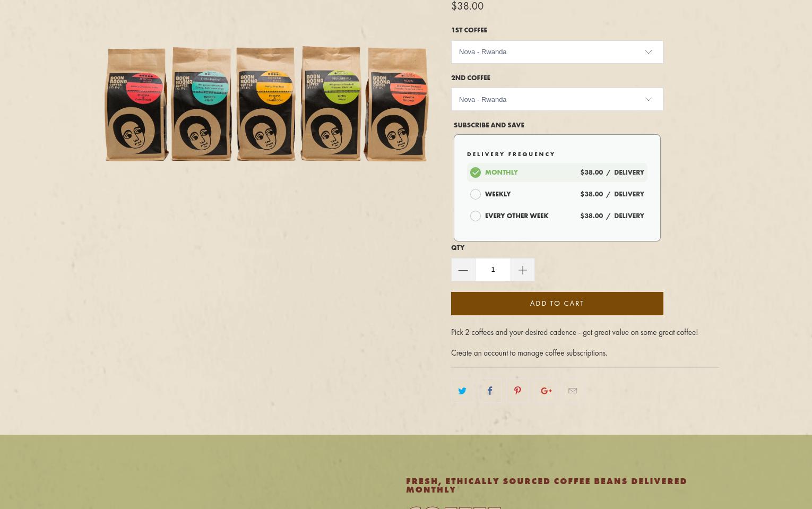Increase quantity with plus icon
812x509 pixels.
point(522,270)
